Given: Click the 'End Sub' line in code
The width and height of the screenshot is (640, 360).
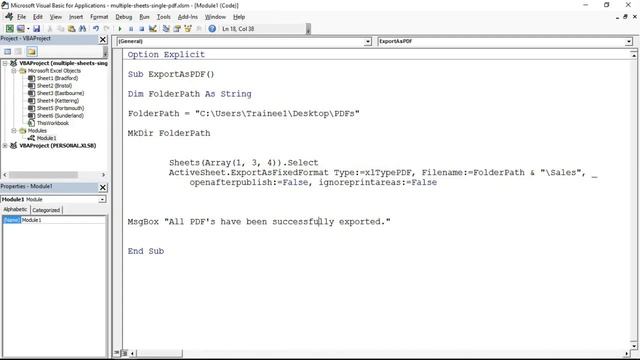Looking at the screenshot, I should coord(146,251).
